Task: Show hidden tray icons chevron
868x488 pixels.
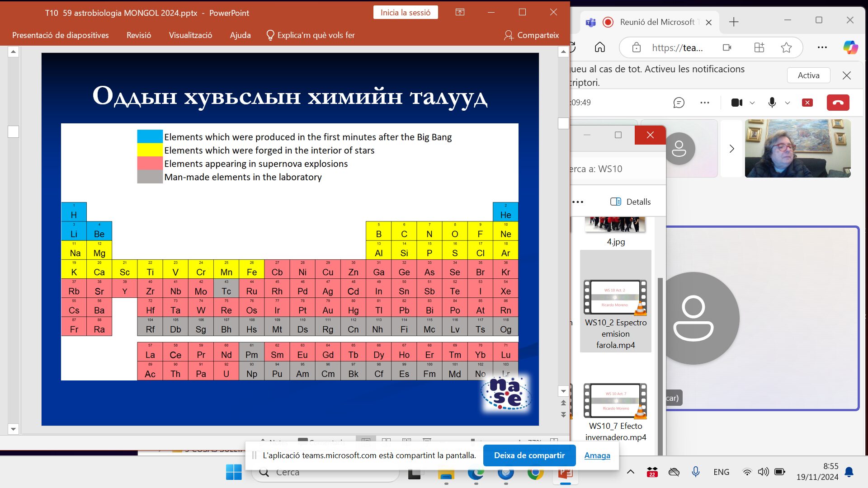Action: pyautogui.click(x=631, y=472)
